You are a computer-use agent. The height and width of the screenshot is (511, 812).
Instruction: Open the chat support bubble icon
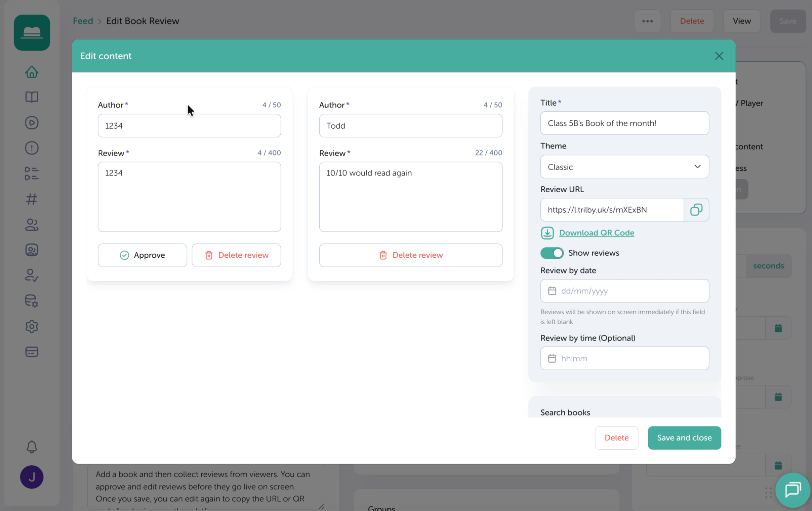pyautogui.click(x=793, y=490)
